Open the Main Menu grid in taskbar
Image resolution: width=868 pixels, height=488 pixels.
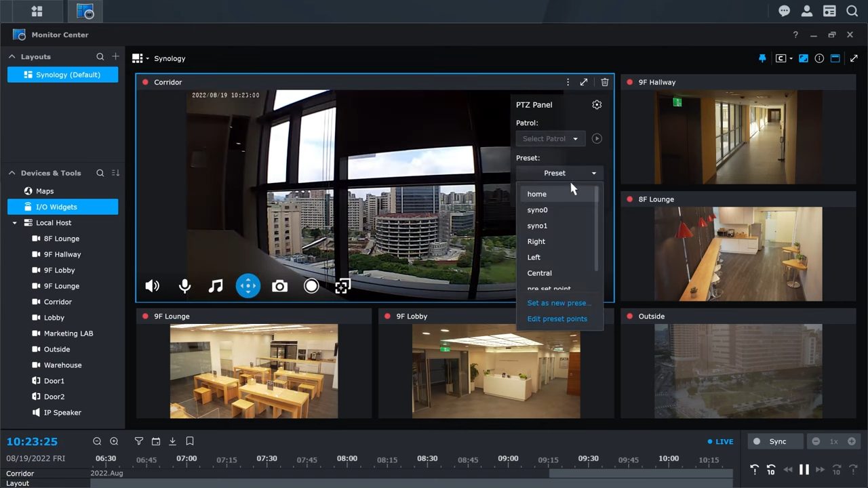coord(37,11)
